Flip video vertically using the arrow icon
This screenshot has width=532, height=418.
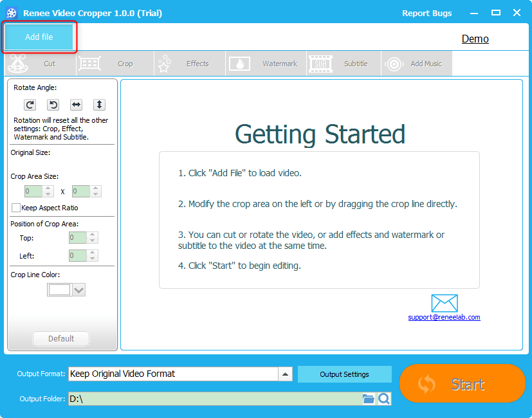(99, 105)
